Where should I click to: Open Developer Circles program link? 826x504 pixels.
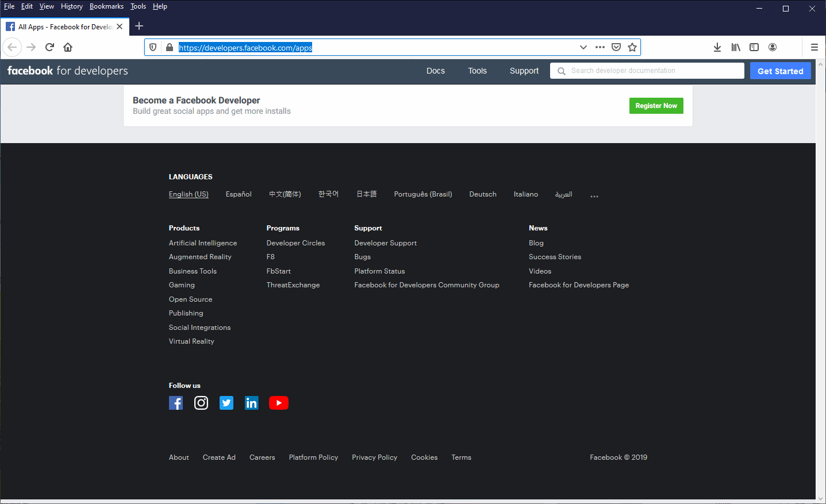point(295,243)
